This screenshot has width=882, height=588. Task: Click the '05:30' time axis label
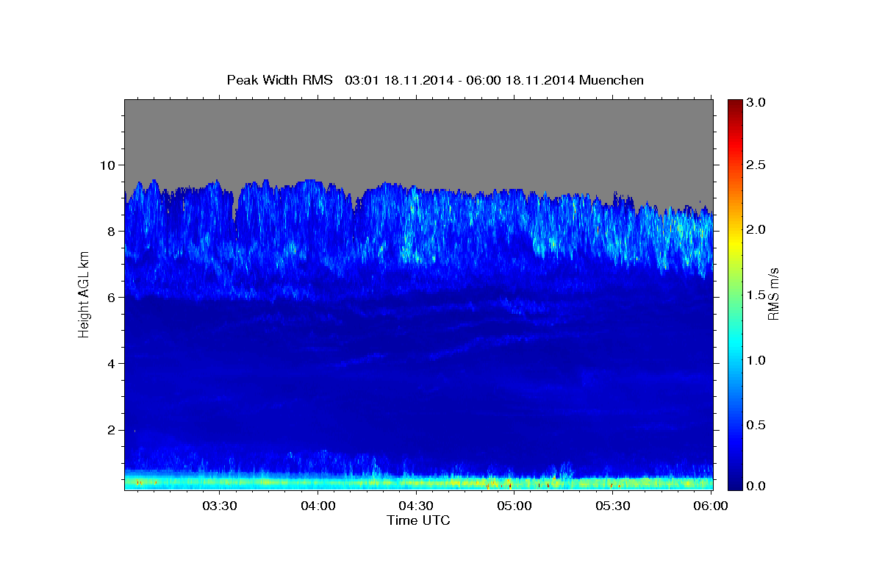tap(613, 506)
